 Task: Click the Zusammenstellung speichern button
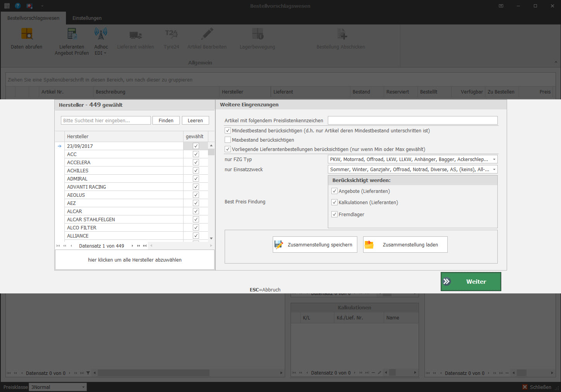click(315, 245)
